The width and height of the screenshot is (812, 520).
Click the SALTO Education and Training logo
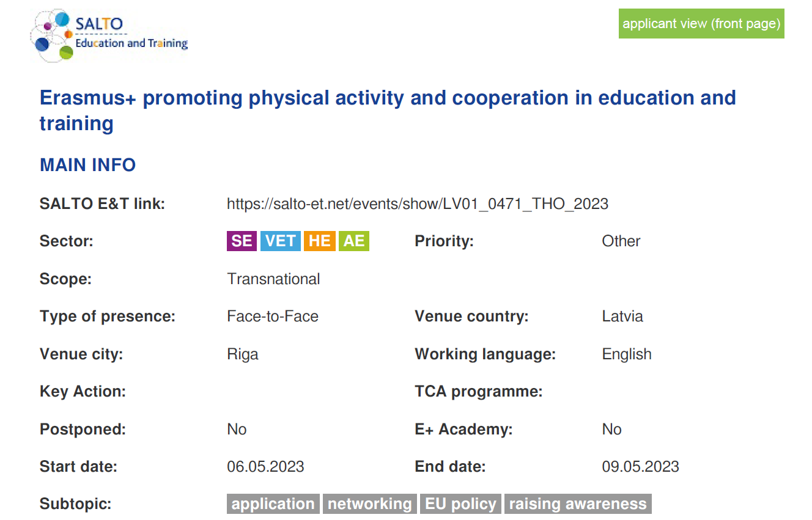[x=110, y=35]
